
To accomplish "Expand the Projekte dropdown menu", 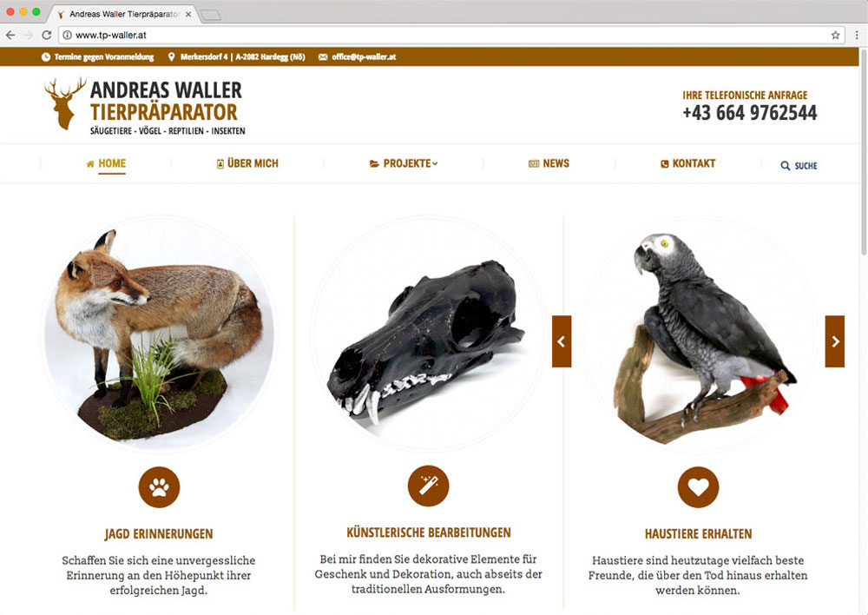I will click(404, 163).
